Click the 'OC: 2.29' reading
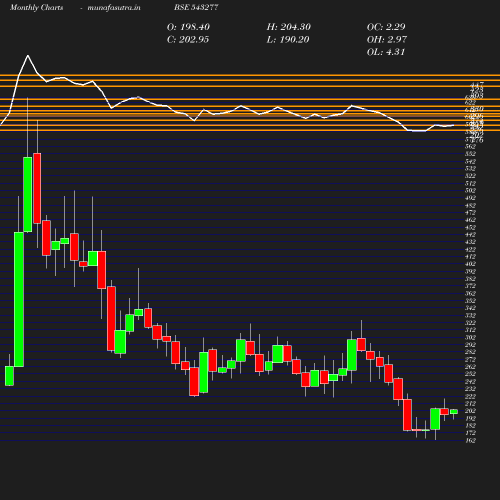 tap(386, 27)
